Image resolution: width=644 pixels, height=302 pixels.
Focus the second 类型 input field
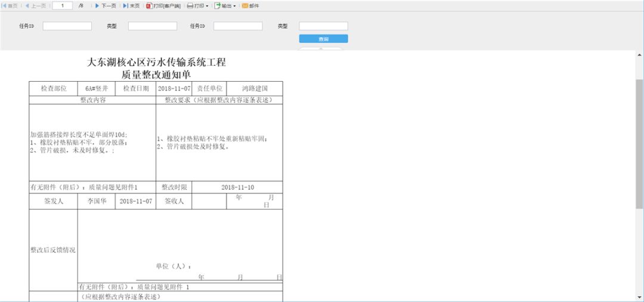point(323,26)
